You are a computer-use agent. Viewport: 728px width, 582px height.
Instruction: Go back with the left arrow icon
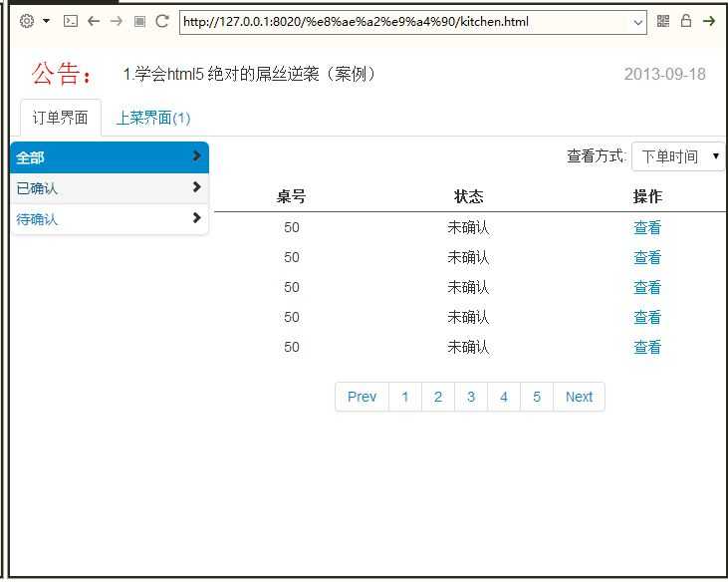click(x=94, y=21)
